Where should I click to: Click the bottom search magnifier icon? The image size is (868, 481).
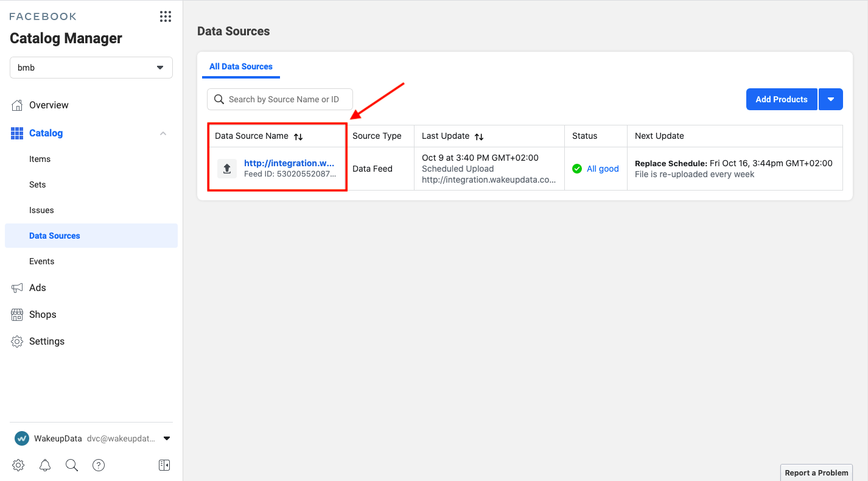point(72,465)
